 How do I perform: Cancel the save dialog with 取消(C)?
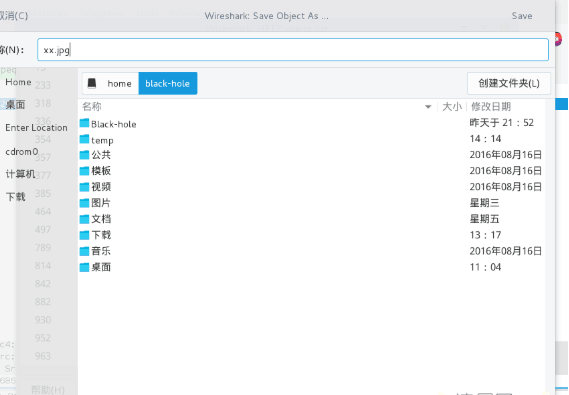(13, 16)
